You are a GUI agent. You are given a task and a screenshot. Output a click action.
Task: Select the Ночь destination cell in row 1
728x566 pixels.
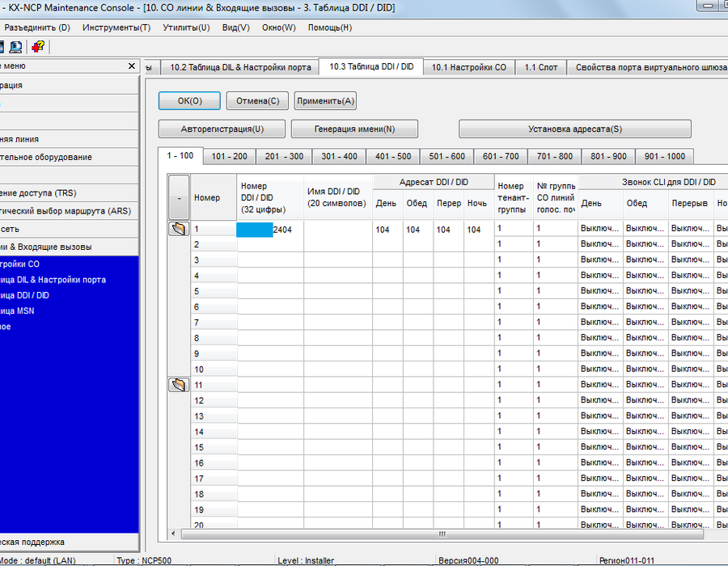pos(479,229)
